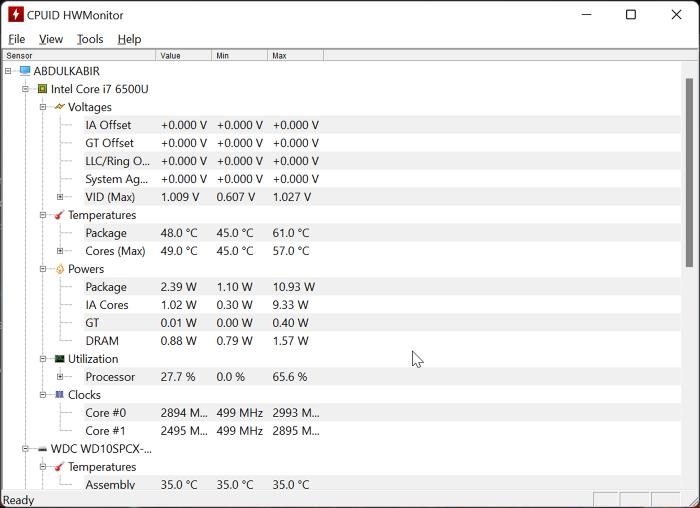The width and height of the screenshot is (700, 508).
Task: Click the 27.7 % Processor value
Action: click(x=178, y=377)
